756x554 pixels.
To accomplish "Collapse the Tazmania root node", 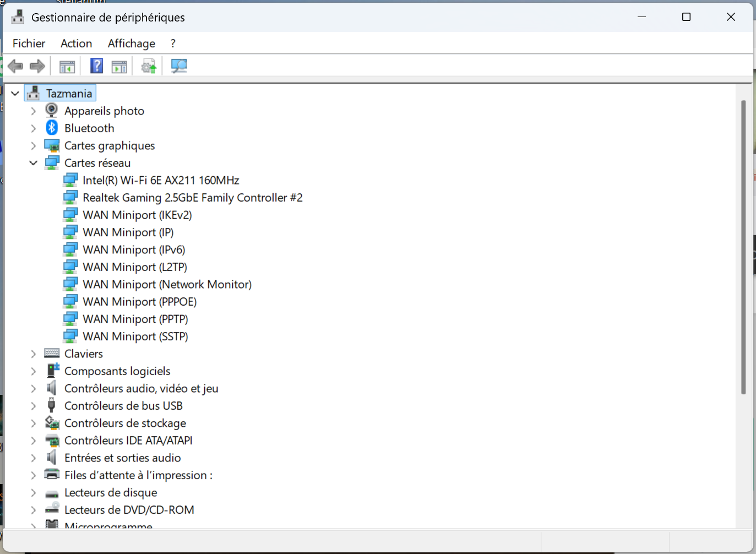I will click(x=15, y=94).
